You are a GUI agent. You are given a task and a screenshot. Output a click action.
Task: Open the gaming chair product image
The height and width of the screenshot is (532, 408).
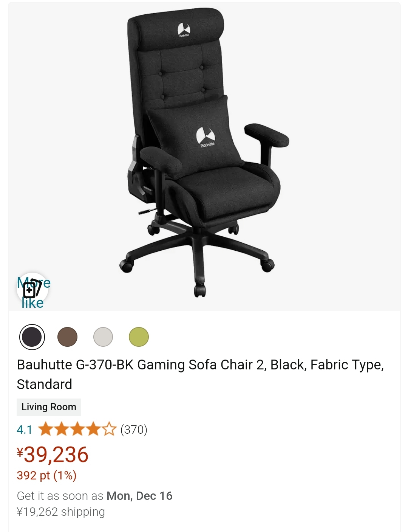coord(204,157)
